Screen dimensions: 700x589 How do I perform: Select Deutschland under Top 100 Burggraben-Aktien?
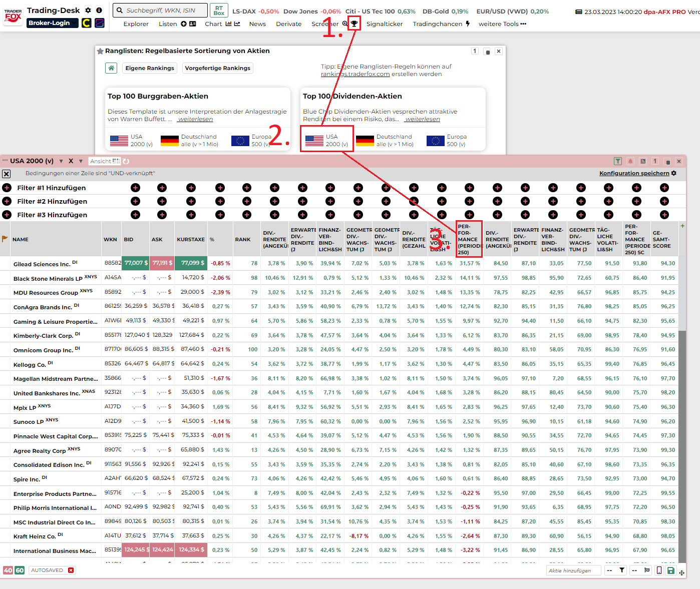(x=189, y=140)
